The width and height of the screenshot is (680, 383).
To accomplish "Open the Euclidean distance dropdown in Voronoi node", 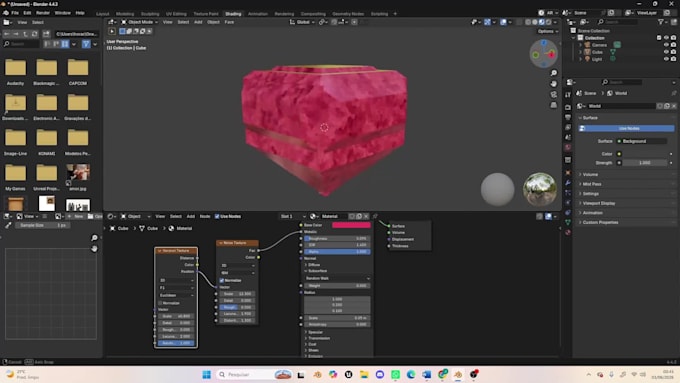I will click(177, 295).
